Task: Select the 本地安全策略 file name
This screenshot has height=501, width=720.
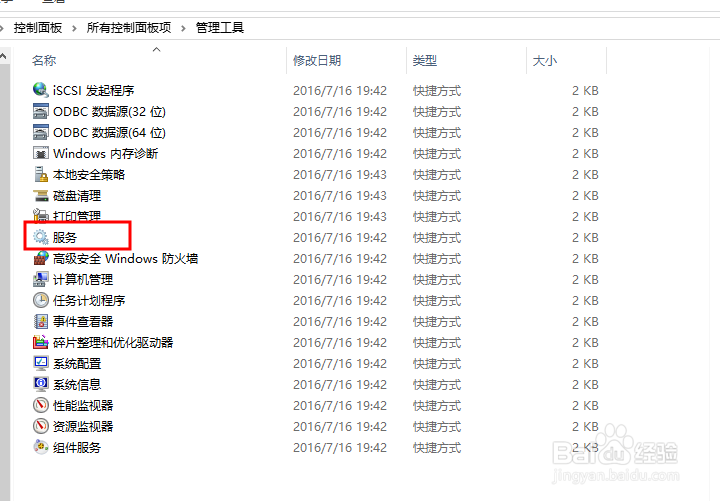Action: (x=89, y=175)
